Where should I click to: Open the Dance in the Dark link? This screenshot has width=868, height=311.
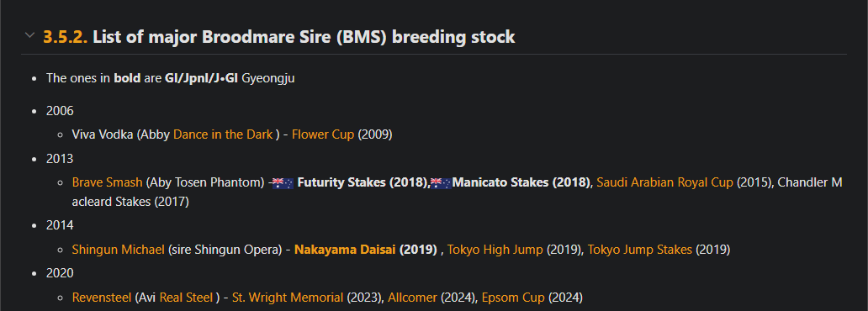(x=223, y=134)
